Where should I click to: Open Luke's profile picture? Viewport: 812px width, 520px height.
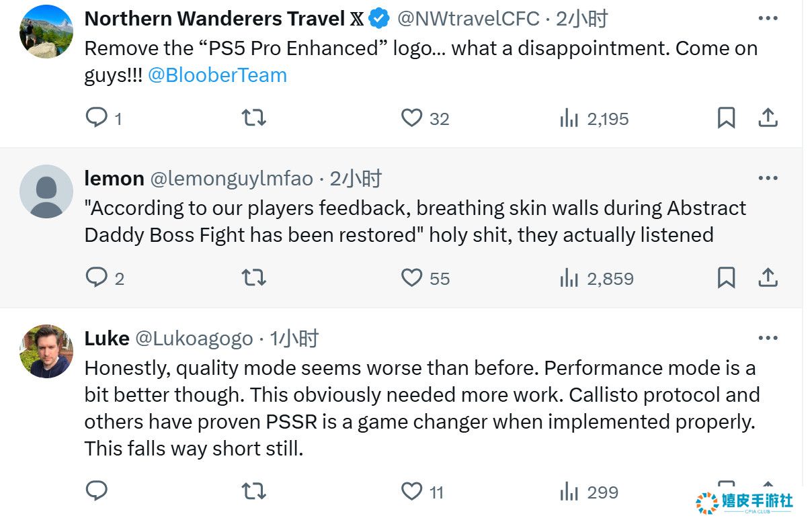pyautogui.click(x=46, y=351)
